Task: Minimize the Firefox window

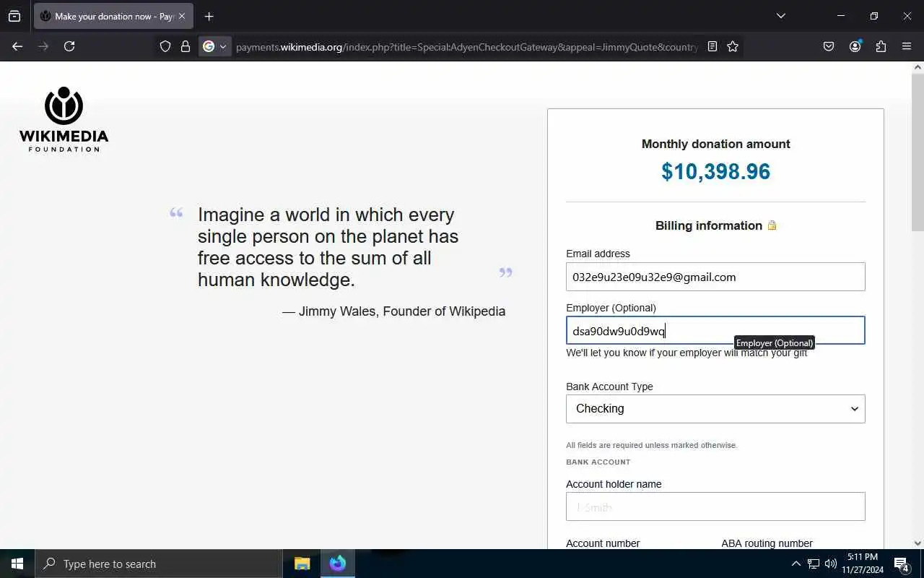Action: pos(841,16)
